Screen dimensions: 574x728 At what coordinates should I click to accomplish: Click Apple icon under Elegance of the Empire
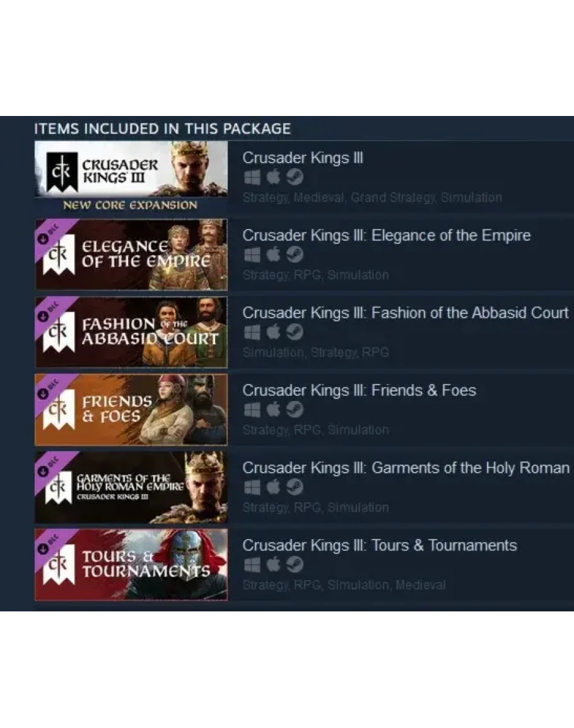coord(273,254)
